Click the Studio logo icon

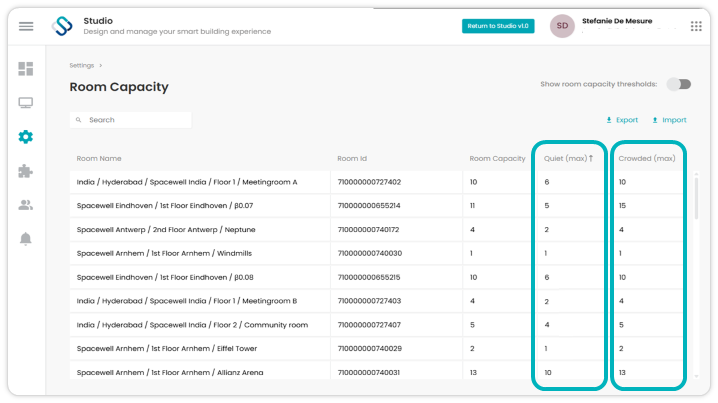[62, 26]
